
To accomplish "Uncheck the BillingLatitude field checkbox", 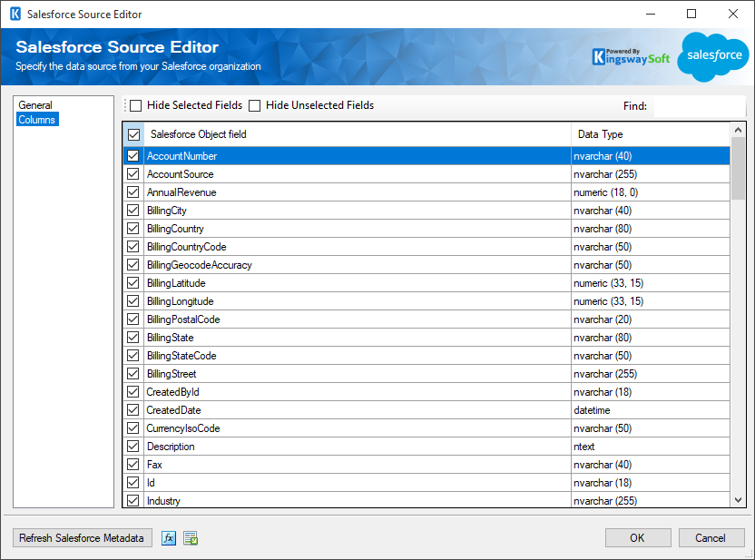I will (x=132, y=282).
